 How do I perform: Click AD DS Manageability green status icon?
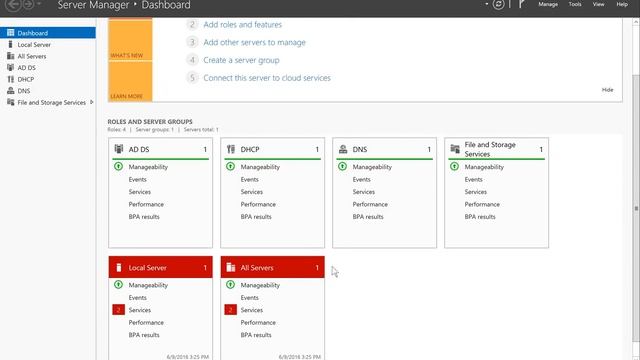pos(118,167)
